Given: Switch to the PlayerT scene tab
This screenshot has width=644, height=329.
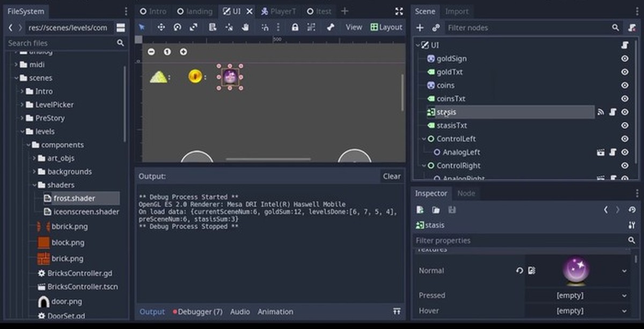Looking at the screenshot, I should tap(283, 10).
